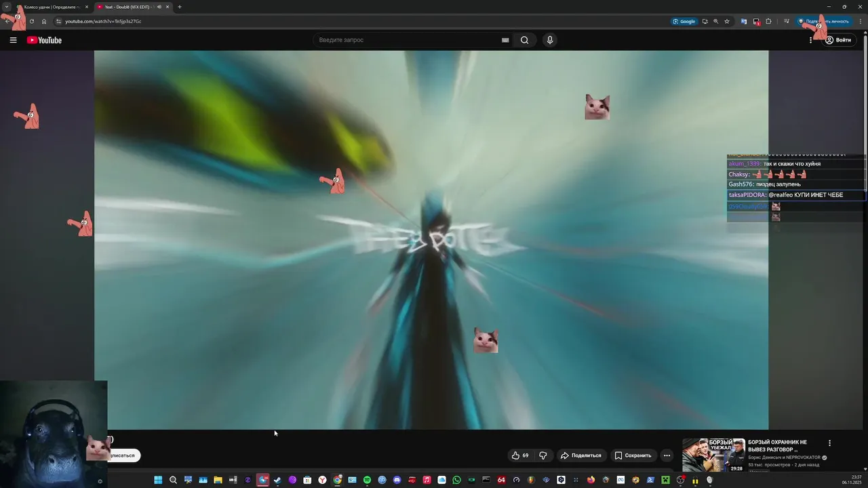The height and width of the screenshot is (488, 868).
Task: Click the Сохранить save button
Action: 633,455
